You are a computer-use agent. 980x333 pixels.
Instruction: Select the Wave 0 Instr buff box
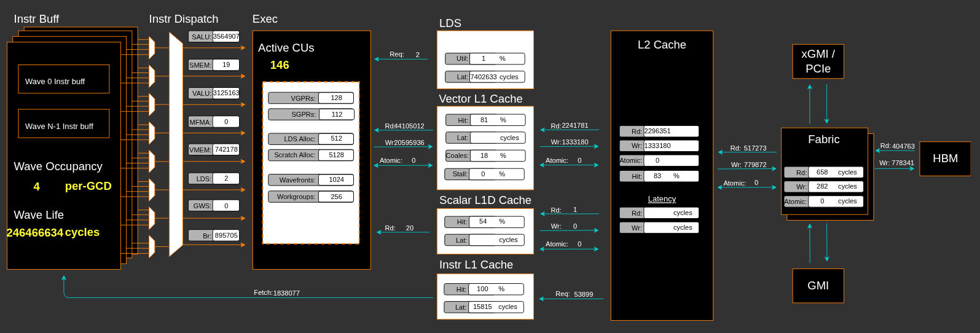tap(64, 79)
